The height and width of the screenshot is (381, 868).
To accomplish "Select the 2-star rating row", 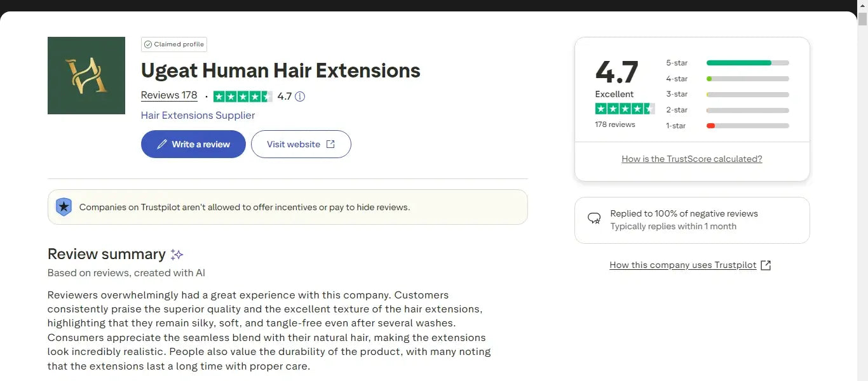I will click(728, 110).
